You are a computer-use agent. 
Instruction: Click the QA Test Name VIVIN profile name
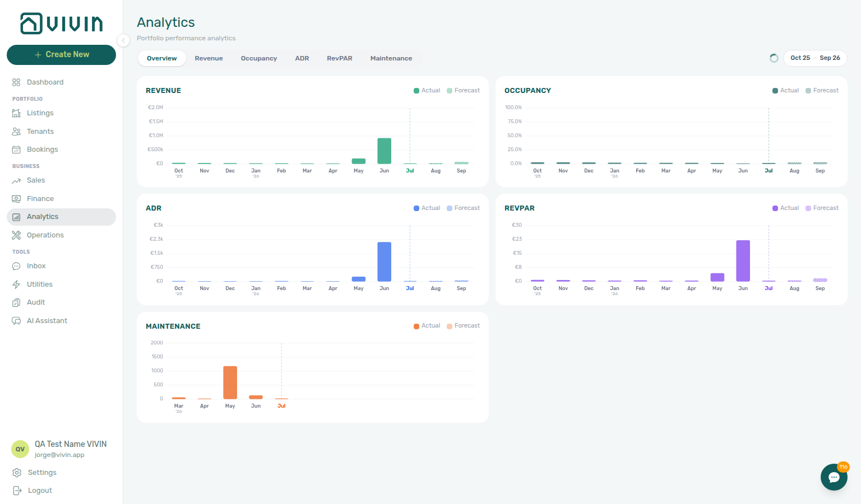point(71,444)
